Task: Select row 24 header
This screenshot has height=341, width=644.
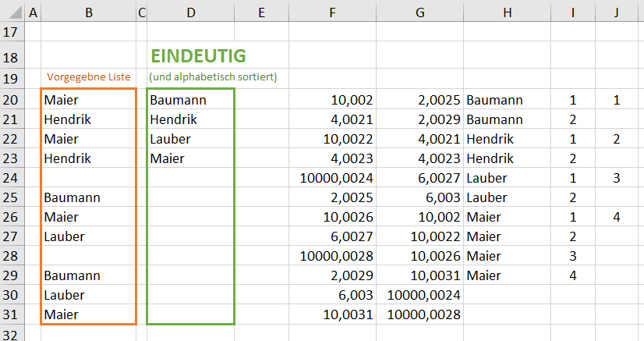Action: tap(11, 177)
